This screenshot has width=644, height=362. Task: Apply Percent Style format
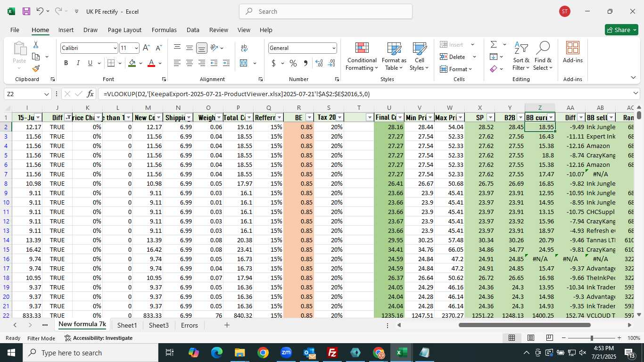[293, 63]
